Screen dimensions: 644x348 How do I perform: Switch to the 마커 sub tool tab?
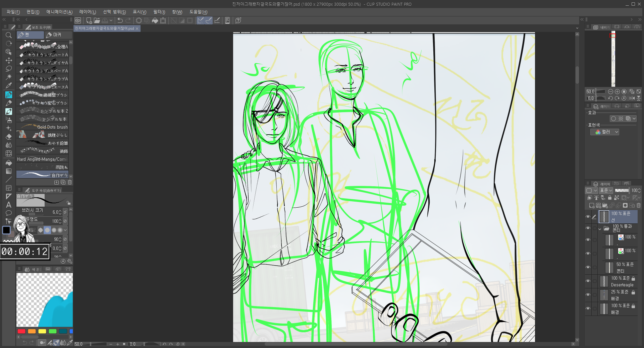click(59, 35)
